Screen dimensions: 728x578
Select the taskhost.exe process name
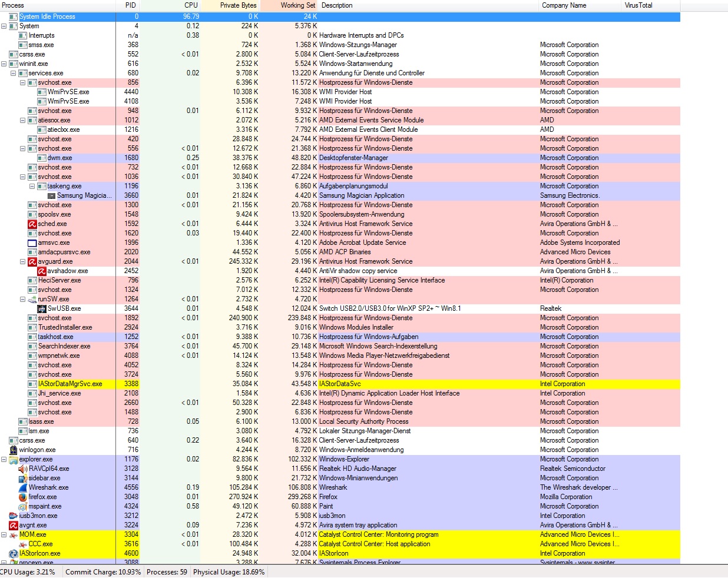[x=56, y=337]
